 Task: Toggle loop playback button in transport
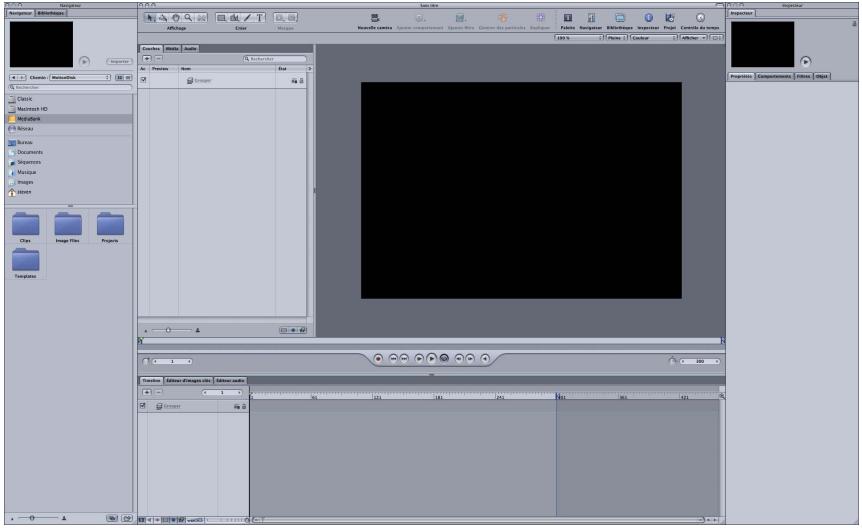[444, 359]
